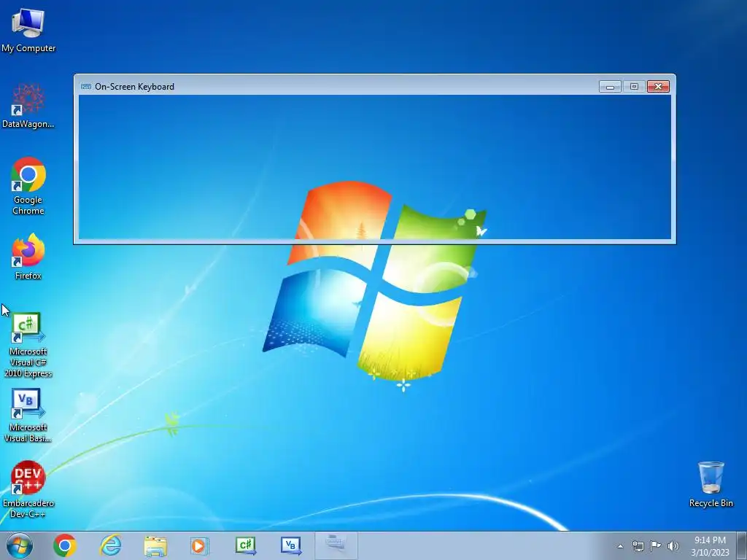Click the network status tray icon
This screenshot has height=560, width=747.
(x=638, y=546)
